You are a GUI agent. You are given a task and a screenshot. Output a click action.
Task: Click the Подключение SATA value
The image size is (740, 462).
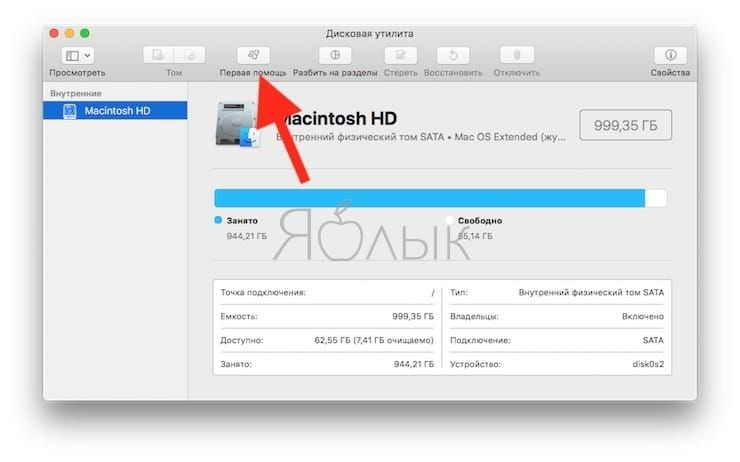tap(653, 340)
